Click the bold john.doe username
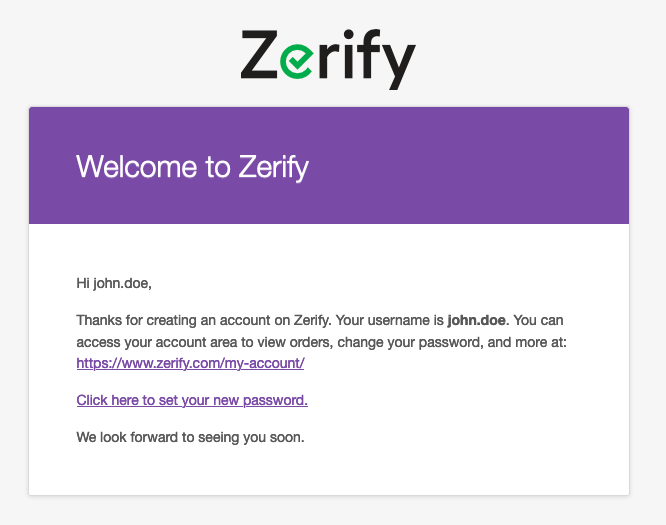Image resolution: width=666 pixels, height=525 pixels. (x=478, y=321)
